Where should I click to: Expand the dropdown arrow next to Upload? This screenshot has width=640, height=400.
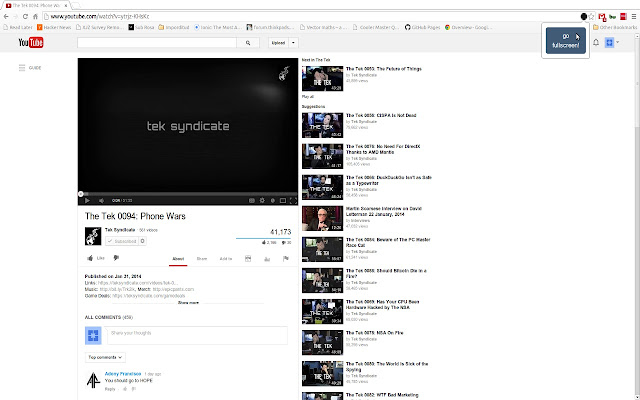[293, 43]
